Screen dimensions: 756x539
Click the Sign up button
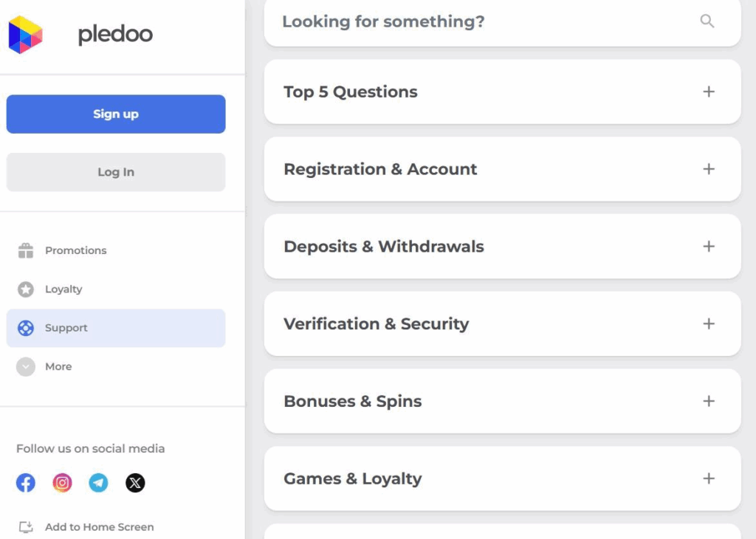(115, 114)
